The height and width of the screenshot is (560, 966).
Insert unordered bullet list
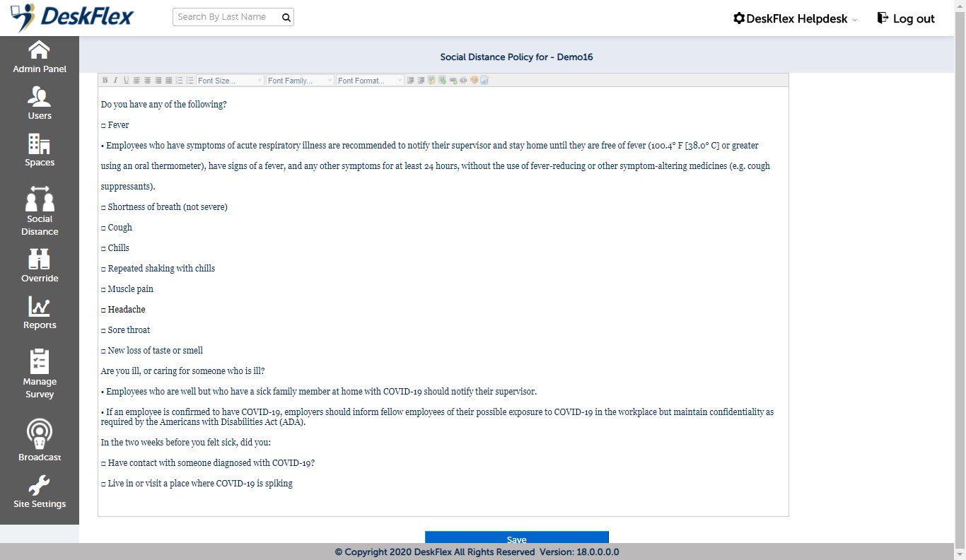pos(190,81)
